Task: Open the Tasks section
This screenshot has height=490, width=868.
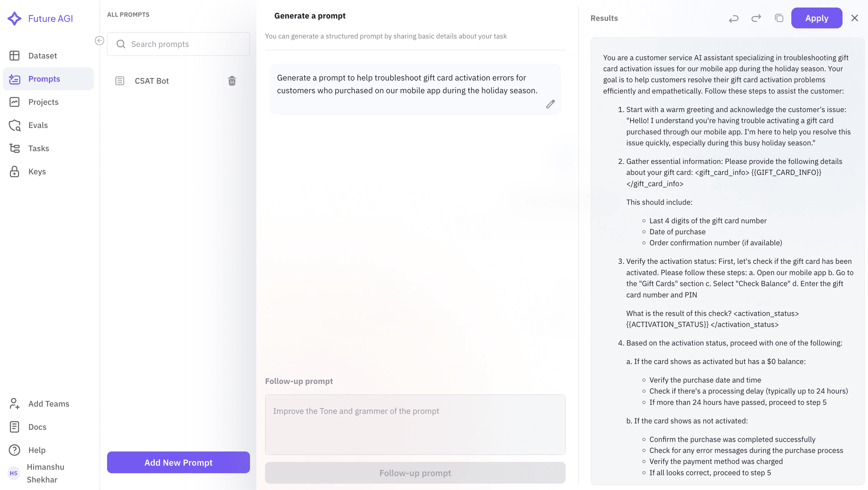Action: [x=38, y=148]
